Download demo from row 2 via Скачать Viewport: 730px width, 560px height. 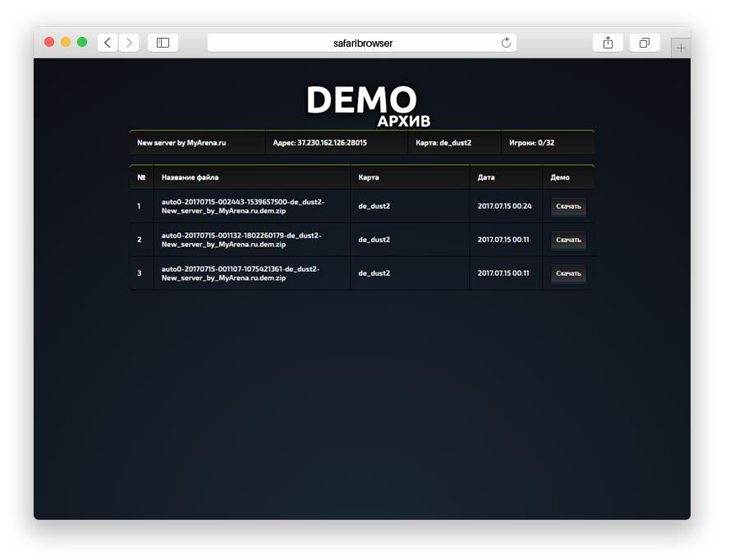568,240
